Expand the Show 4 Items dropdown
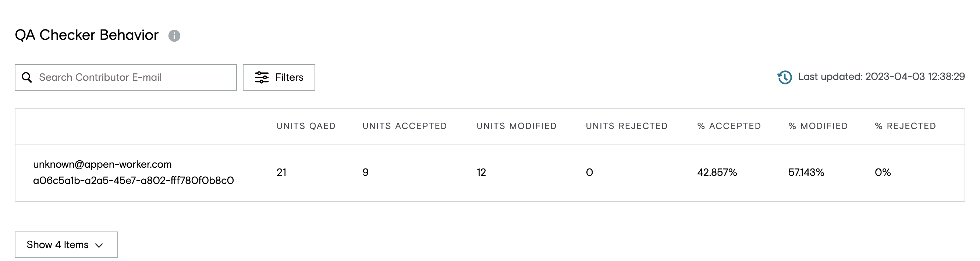The height and width of the screenshot is (261, 980). [x=66, y=245]
